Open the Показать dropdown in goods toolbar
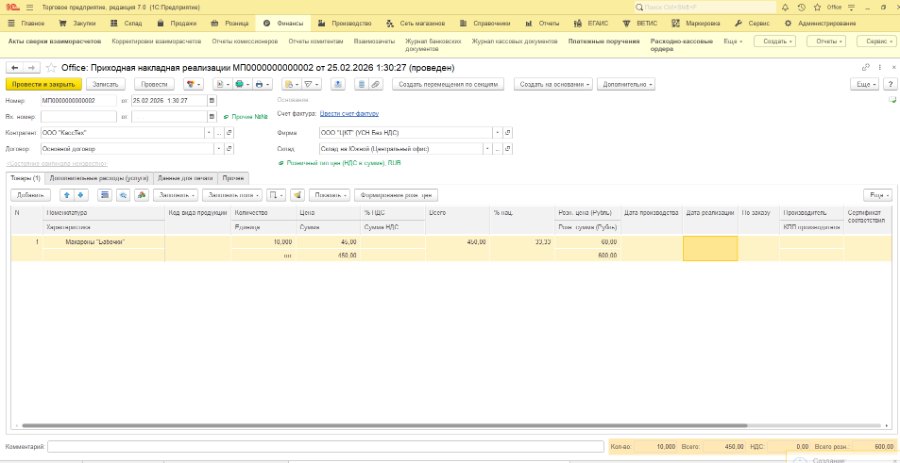The image size is (900, 463). [x=329, y=195]
